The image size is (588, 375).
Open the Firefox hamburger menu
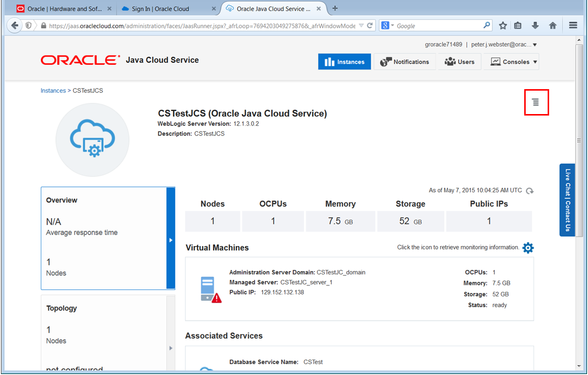(573, 25)
